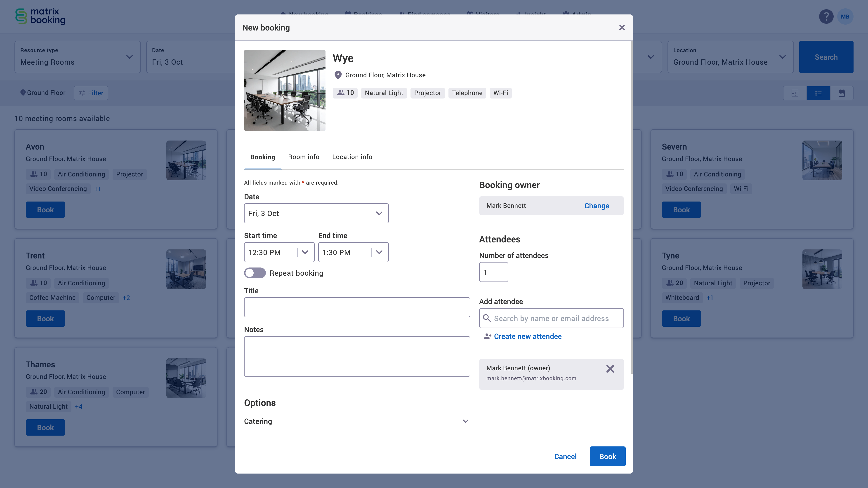Click Change booking owner link
The width and height of the screenshot is (868, 488).
[597, 206]
